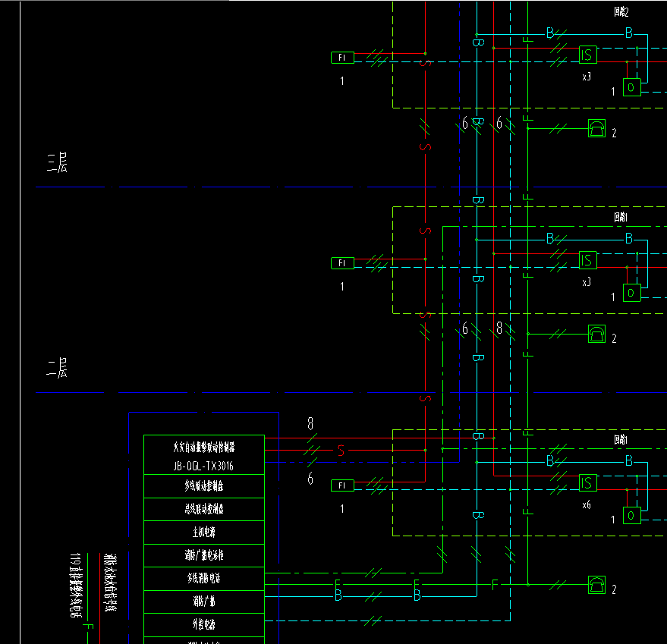Click the 多线联动控制盘 cabinet row

[x=204, y=485]
